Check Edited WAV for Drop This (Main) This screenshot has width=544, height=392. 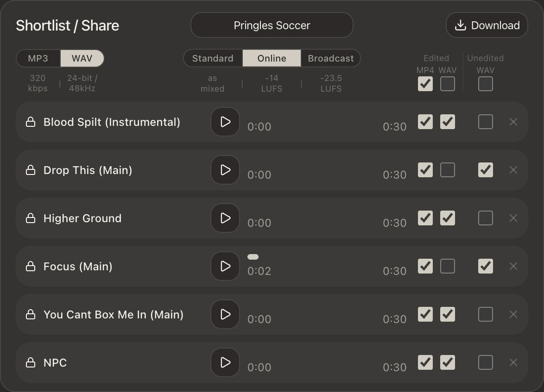point(448,170)
